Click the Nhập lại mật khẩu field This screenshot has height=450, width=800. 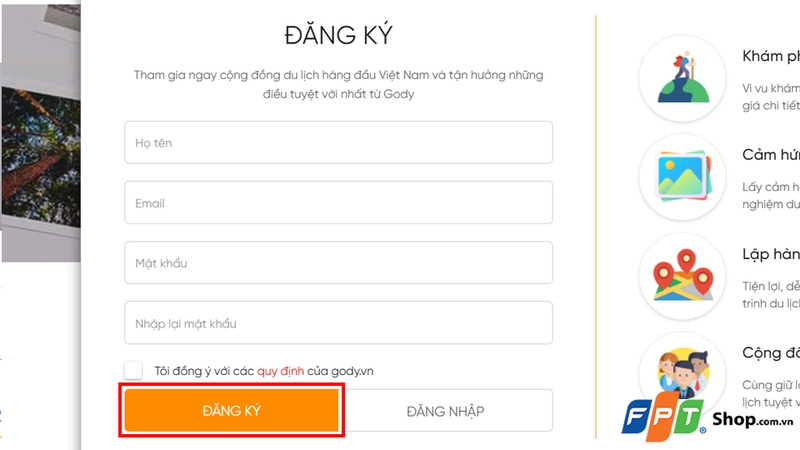tap(338, 324)
